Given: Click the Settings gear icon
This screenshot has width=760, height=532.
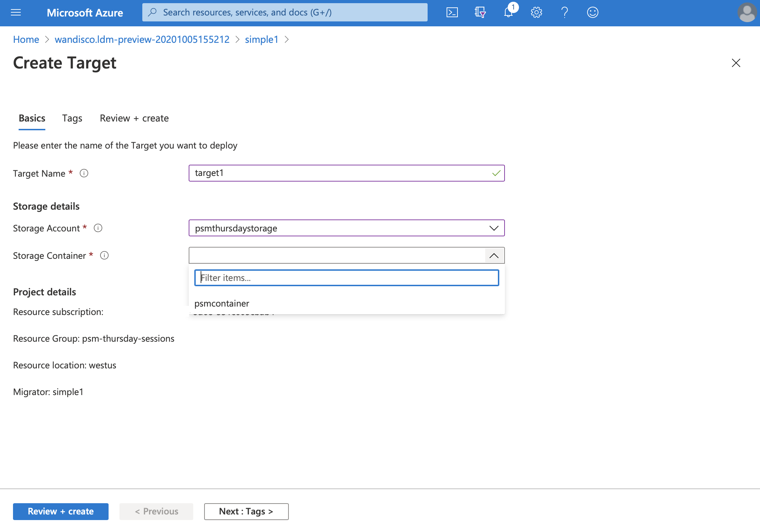Looking at the screenshot, I should click(x=536, y=13).
